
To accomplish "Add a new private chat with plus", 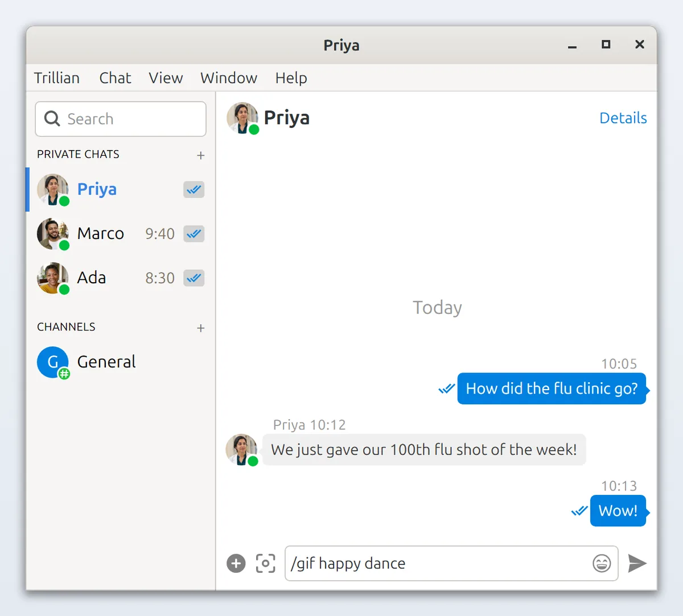I will point(200,155).
